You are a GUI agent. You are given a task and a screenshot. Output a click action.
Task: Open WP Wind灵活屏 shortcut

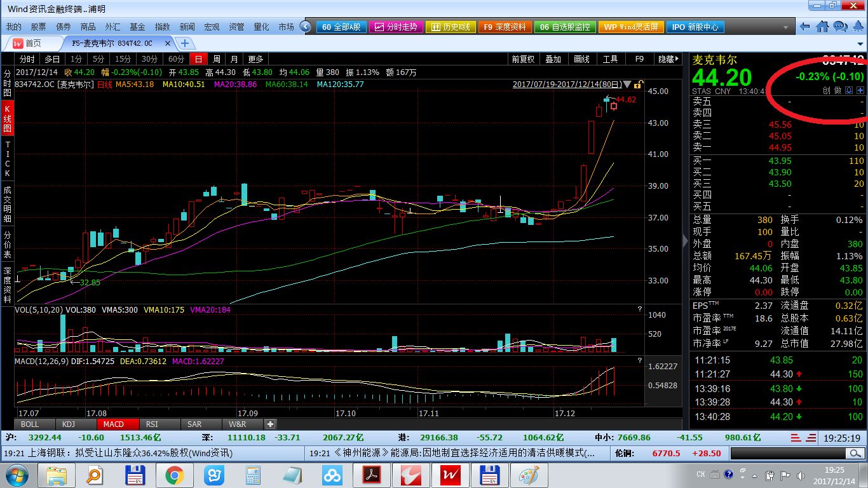pyautogui.click(x=632, y=27)
